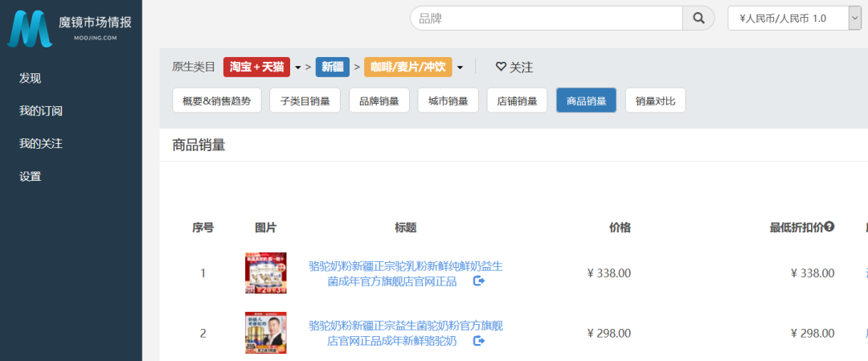Switch to 概要&销售趋势 tab

tap(217, 101)
